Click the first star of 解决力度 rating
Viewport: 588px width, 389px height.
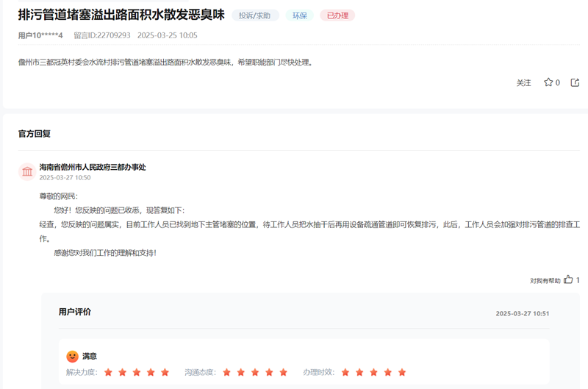109,372
